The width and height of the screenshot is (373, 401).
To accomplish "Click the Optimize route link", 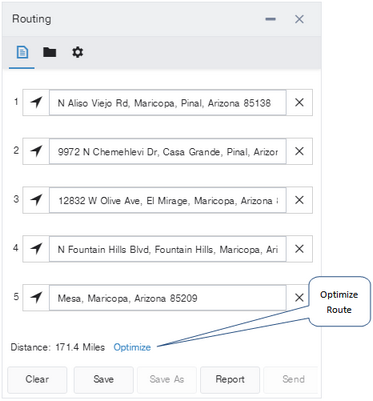I will click(132, 347).
